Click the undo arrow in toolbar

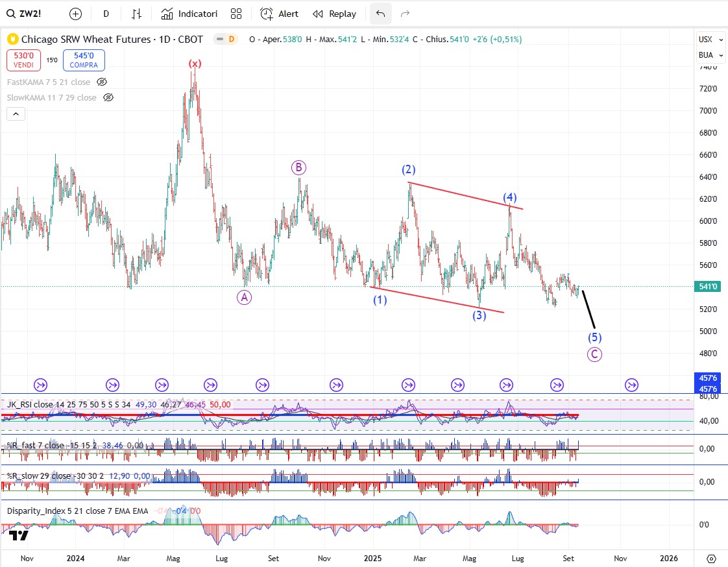(x=380, y=14)
